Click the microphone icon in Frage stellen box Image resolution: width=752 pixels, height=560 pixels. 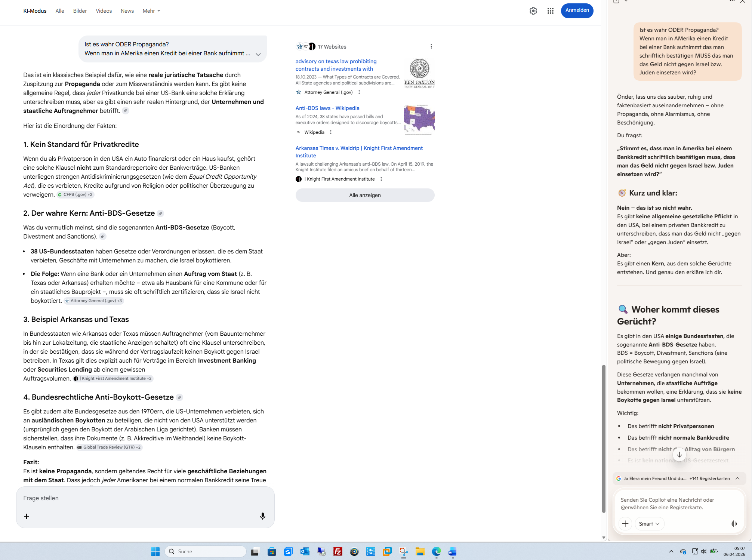pyautogui.click(x=263, y=516)
